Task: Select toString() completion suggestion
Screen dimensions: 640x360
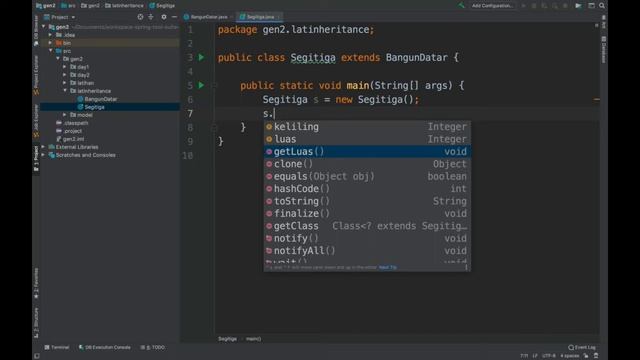Action: pyautogui.click(x=367, y=201)
